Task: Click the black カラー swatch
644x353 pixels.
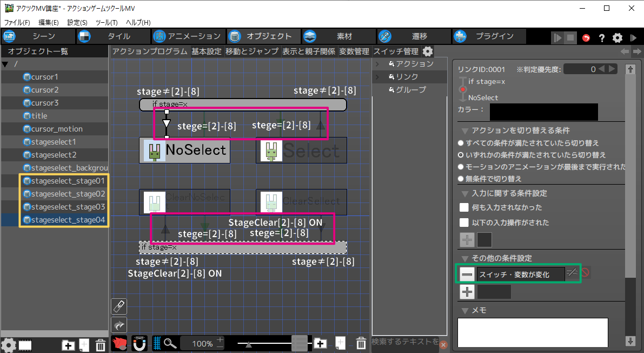Action: pos(543,112)
